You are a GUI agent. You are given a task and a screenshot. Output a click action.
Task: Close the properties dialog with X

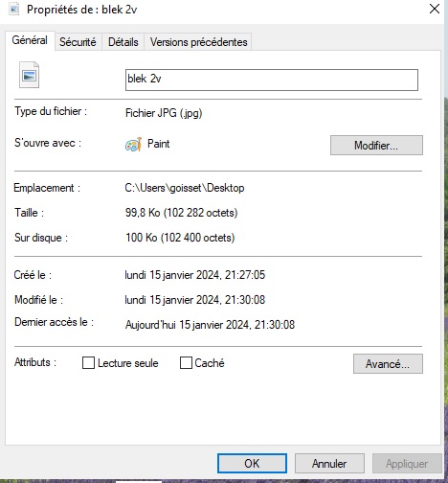[435, 9]
